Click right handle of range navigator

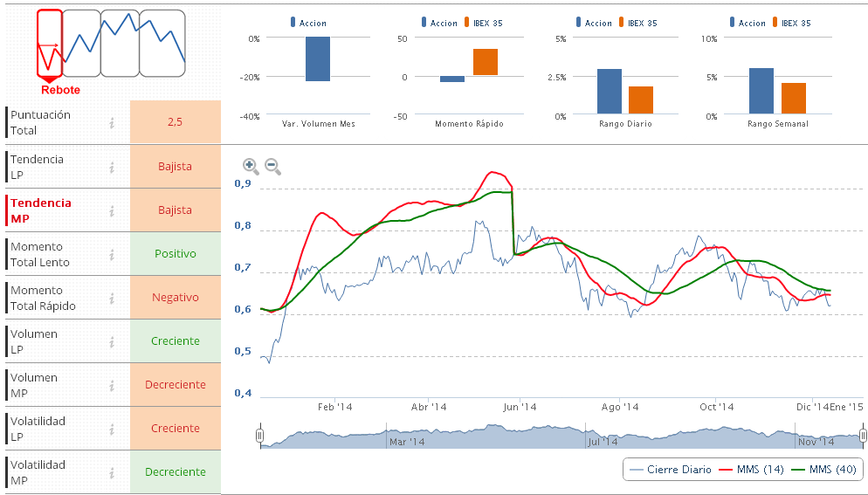tap(863, 435)
